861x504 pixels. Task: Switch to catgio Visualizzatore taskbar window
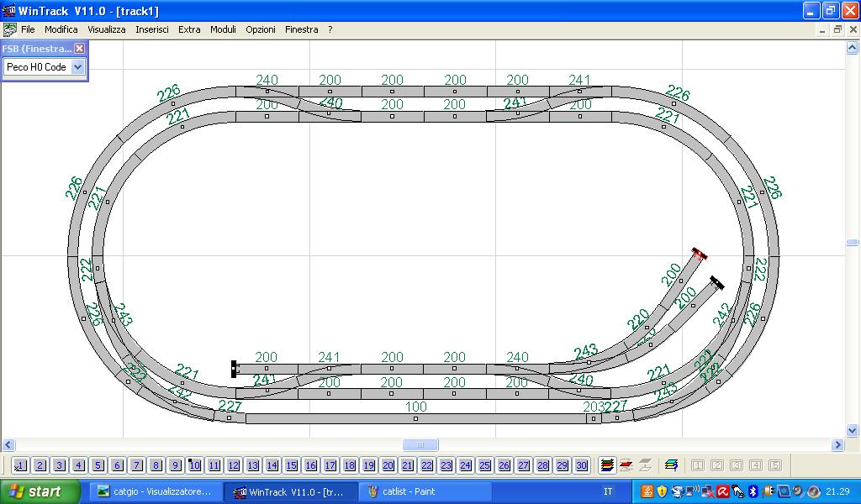point(156,491)
